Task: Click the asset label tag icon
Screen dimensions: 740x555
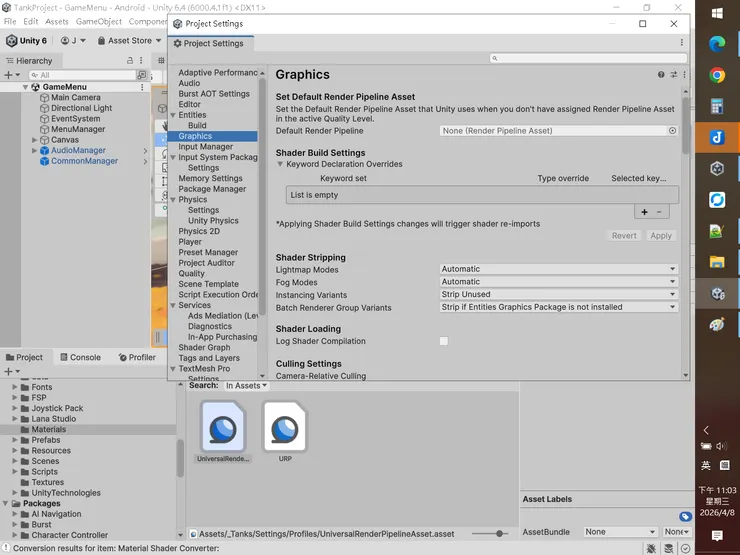Action: click(686, 517)
